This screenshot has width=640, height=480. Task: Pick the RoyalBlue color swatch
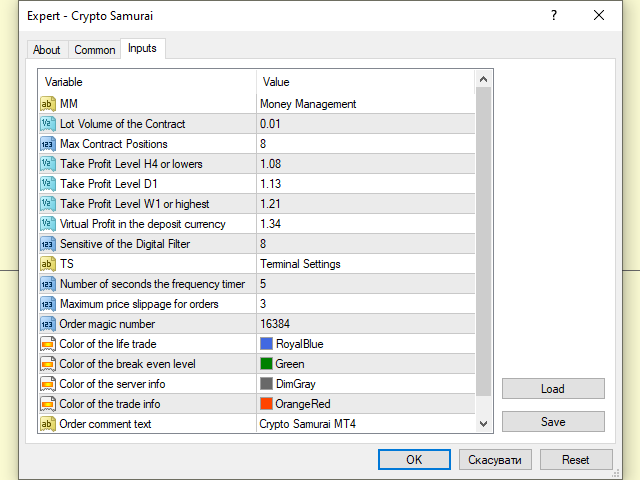click(x=267, y=344)
